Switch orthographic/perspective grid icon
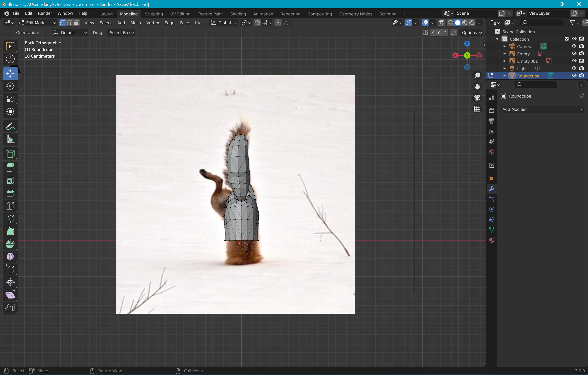The width and height of the screenshot is (588, 375). click(477, 109)
